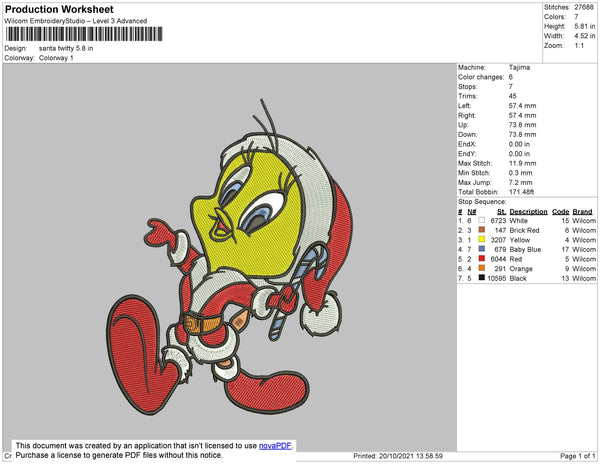600x464 pixels.
Task: Click the 'Production Worksheet' title
Action: (x=59, y=9)
